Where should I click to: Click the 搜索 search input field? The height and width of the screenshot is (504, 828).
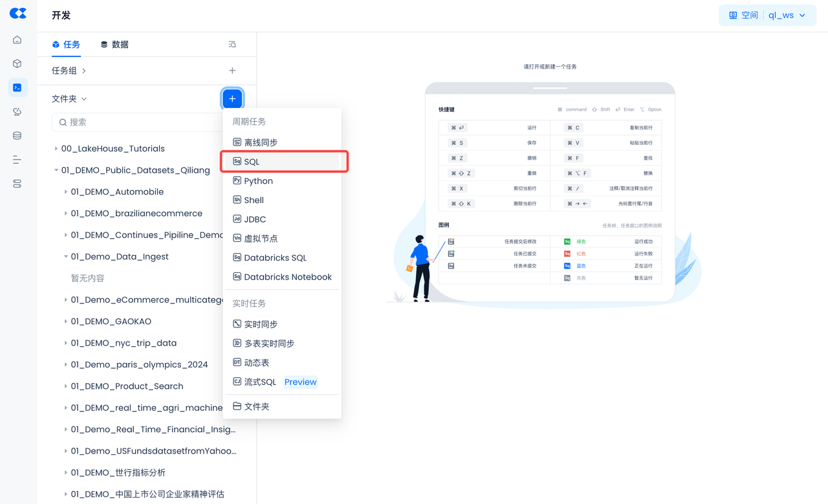pyautogui.click(x=139, y=122)
